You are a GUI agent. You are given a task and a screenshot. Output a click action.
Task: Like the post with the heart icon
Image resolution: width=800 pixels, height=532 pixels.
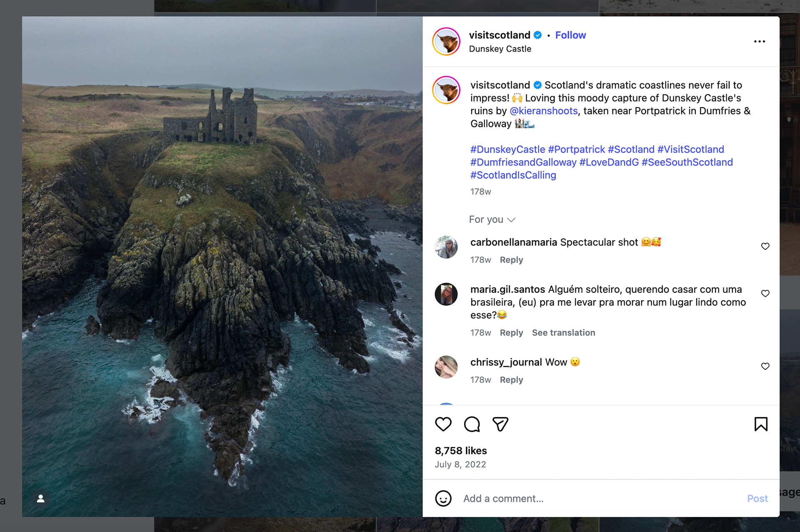click(x=443, y=424)
